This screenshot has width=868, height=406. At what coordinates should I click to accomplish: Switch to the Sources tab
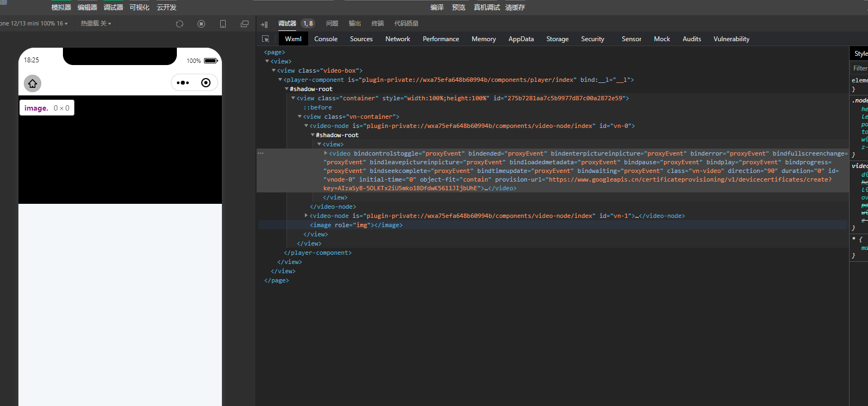(361, 39)
